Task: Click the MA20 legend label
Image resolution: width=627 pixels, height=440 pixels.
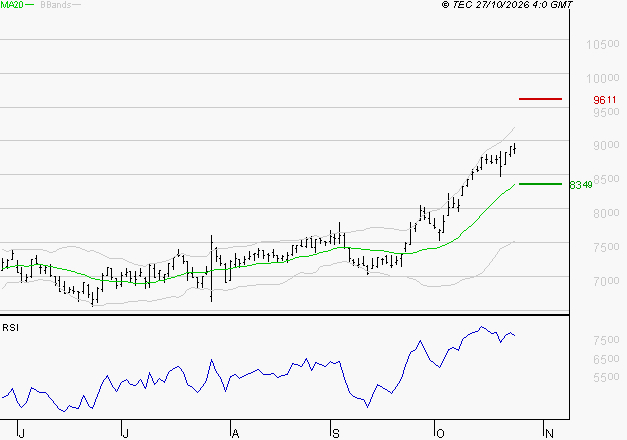Action: click(x=12, y=5)
